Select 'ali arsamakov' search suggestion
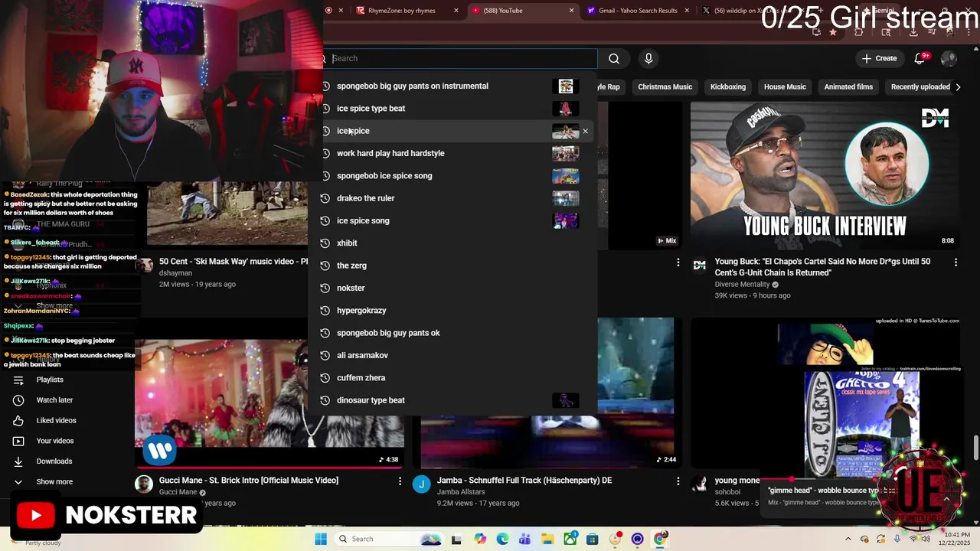Screen dimensions: 980x551 click(x=452, y=356)
